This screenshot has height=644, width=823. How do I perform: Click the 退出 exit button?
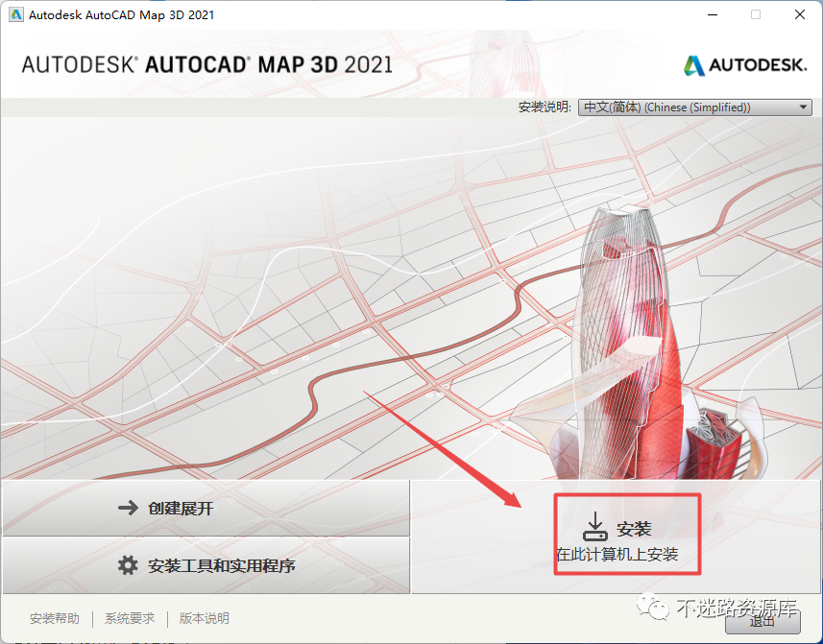click(762, 622)
